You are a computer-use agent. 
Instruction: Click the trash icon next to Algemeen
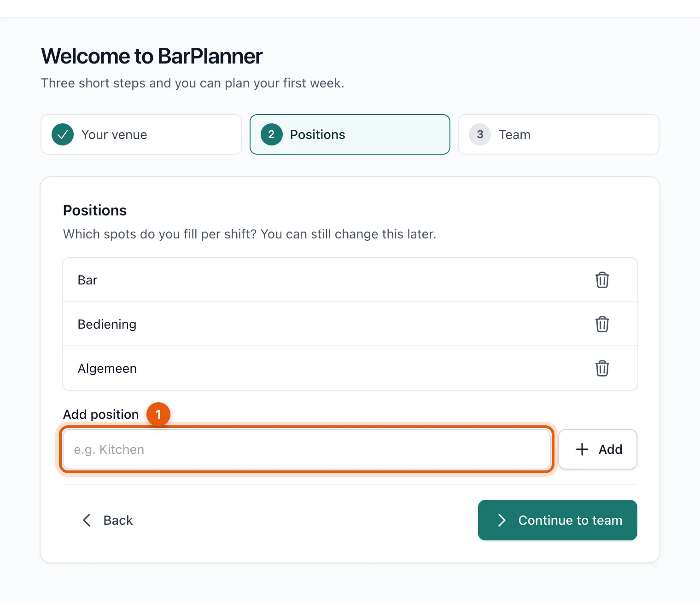tap(602, 368)
